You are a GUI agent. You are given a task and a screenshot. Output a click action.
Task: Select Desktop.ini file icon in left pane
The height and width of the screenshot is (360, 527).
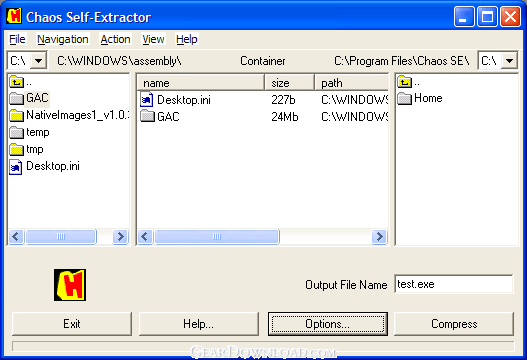(16, 167)
